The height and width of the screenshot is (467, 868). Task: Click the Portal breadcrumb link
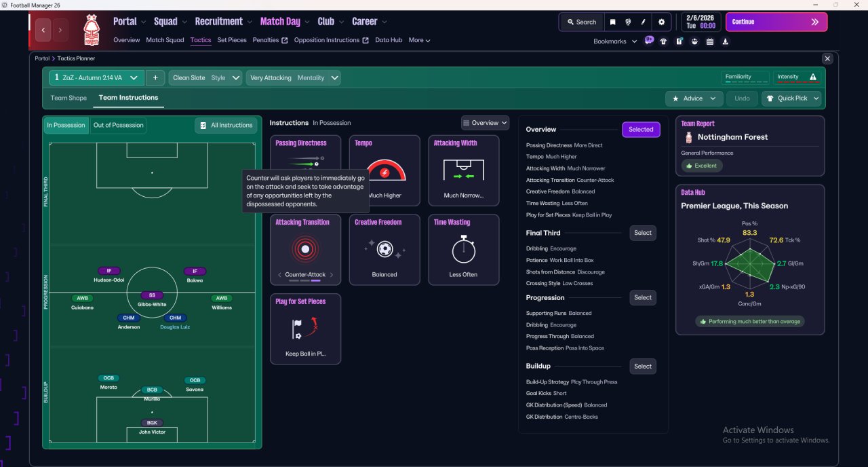tap(42, 59)
